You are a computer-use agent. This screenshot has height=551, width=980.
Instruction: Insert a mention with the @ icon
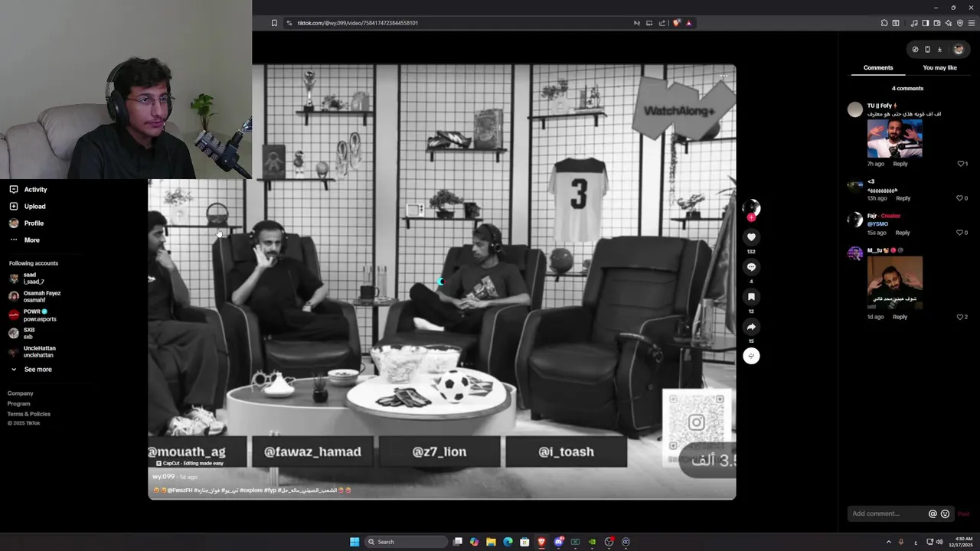933,514
